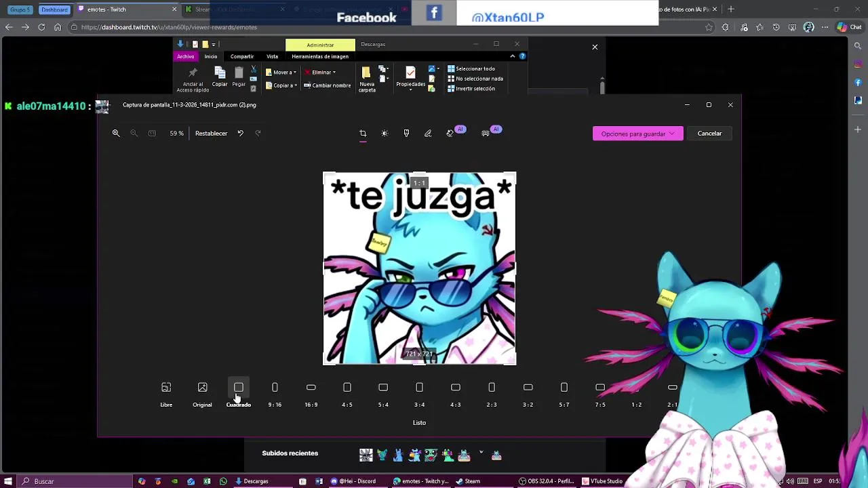The width and height of the screenshot is (868, 488).
Task: Pick the 5:7 aspect ratio
Action: pos(564,394)
